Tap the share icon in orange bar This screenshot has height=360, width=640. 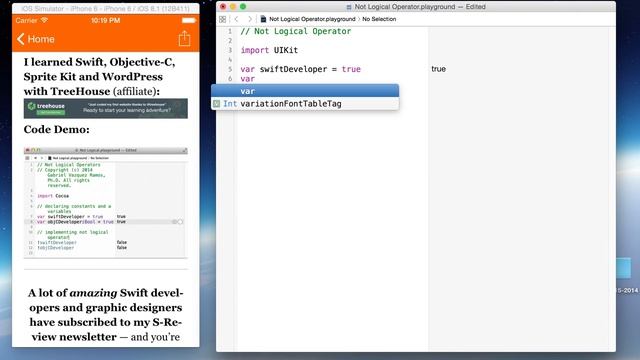184,38
